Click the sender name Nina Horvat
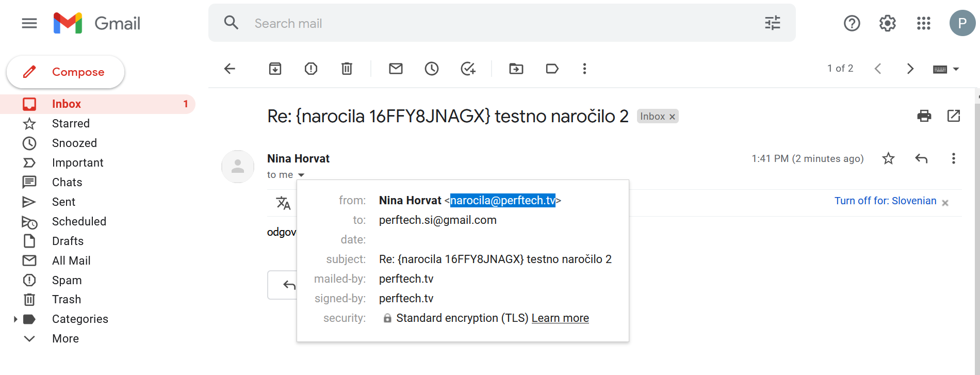Image resolution: width=980 pixels, height=375 pixels. click(298, 158)
